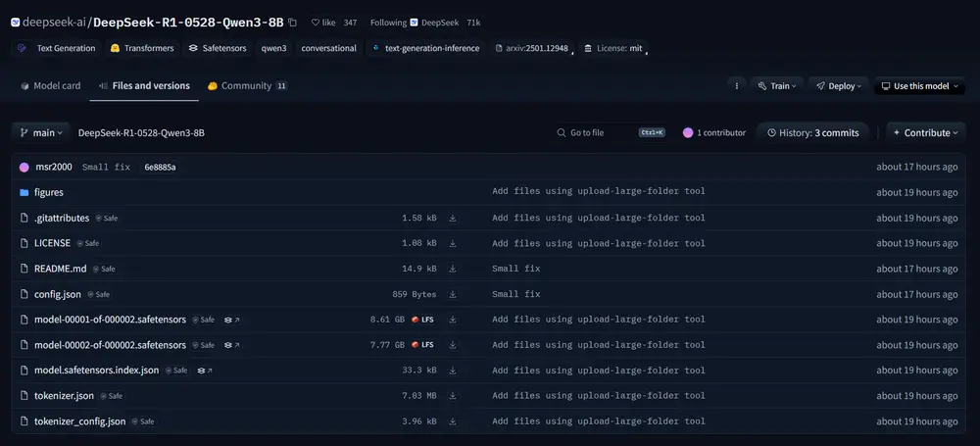980x446 pixels.
Task: Click the msr2000 avatar circle
Action: (24, 168)
